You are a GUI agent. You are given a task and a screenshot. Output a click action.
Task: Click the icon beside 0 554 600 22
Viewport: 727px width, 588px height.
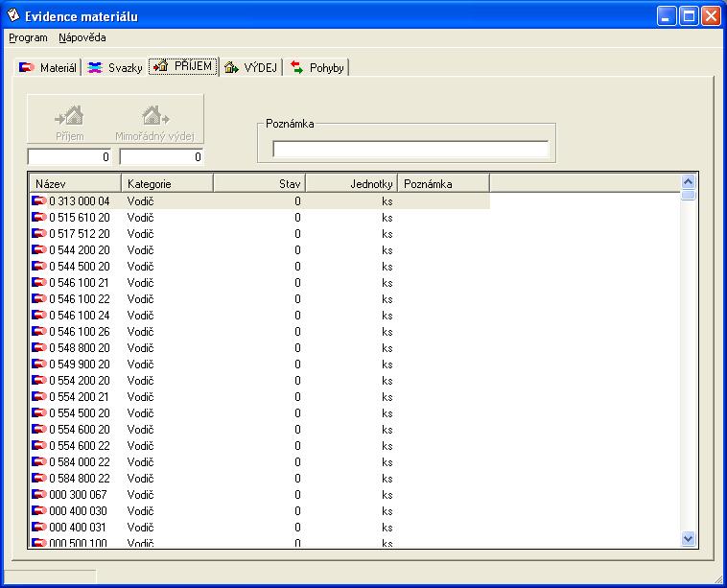39,446
